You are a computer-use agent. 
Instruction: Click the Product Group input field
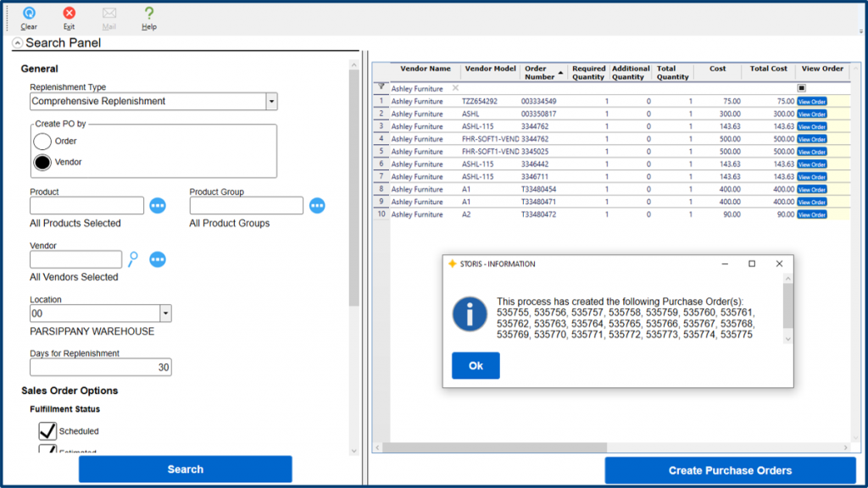click(247, 205)
